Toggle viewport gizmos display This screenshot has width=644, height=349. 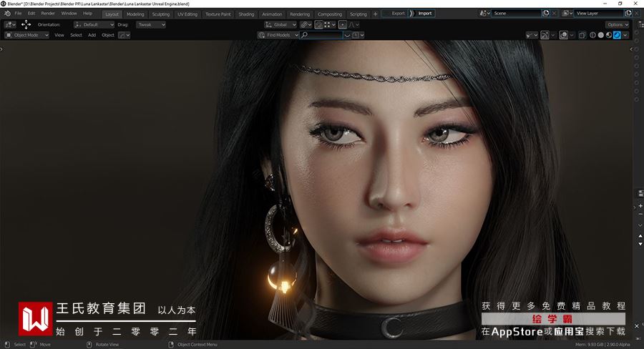point(545,35)
